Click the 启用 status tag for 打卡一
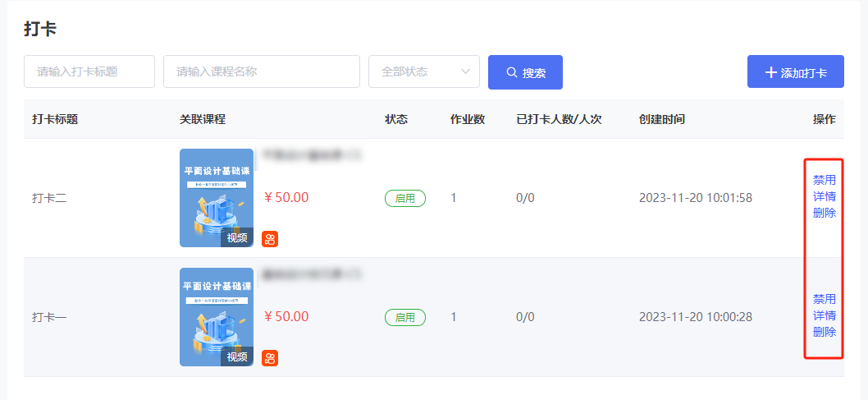Screen dimensions: 868x400 pos(405,317)
